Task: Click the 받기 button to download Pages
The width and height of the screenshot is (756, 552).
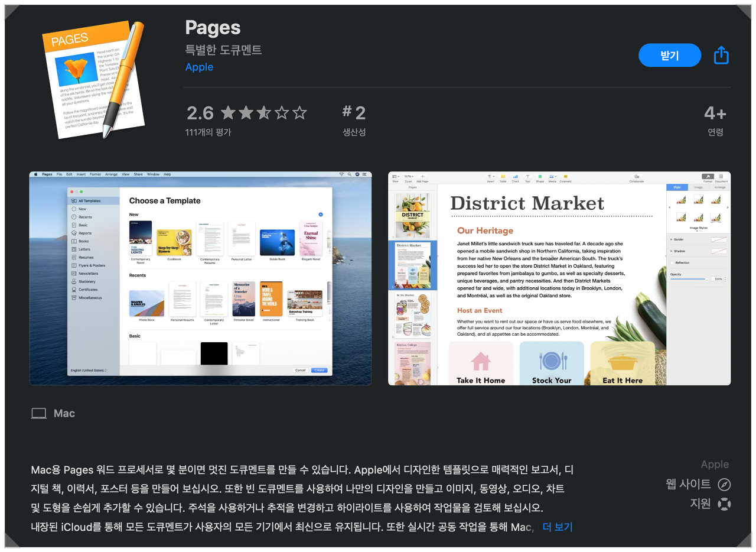Action: click(669, 56)
